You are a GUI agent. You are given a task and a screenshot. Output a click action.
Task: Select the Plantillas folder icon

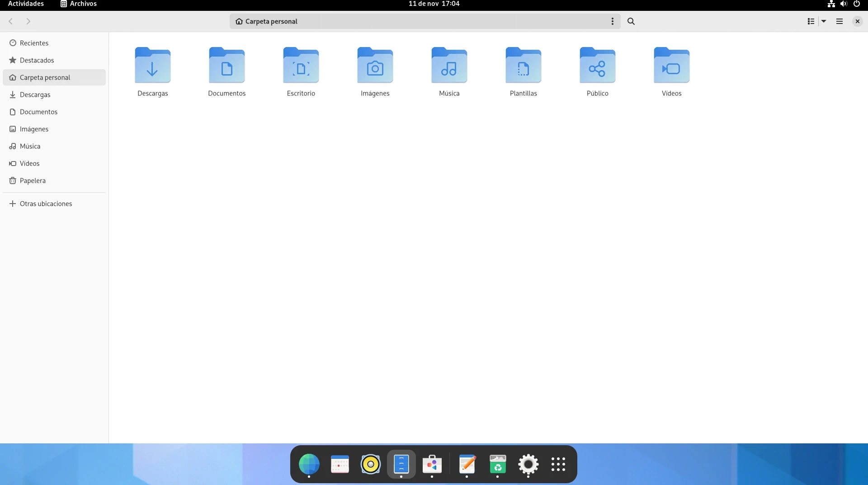pyautogui.click(x=524, y=66)
